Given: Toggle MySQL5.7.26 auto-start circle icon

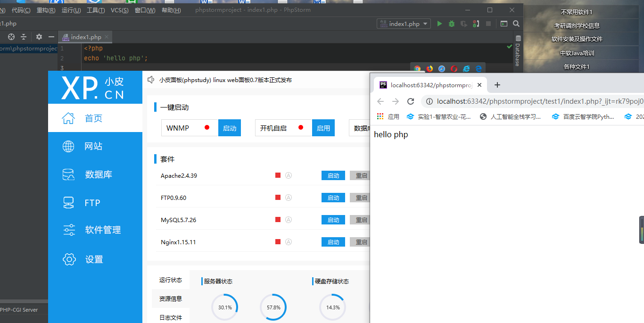Looking at the screenshot, I should pos(289,220).
